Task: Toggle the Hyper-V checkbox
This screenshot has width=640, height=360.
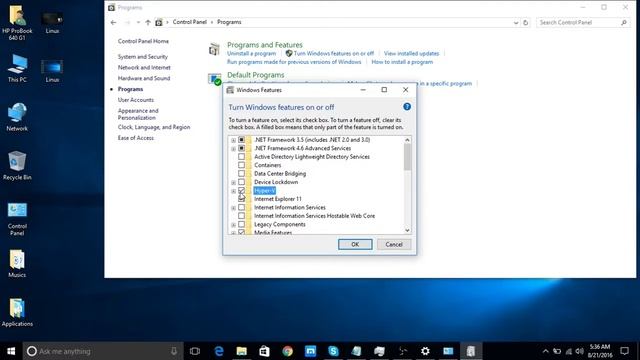Action: (x=241, y=191)
